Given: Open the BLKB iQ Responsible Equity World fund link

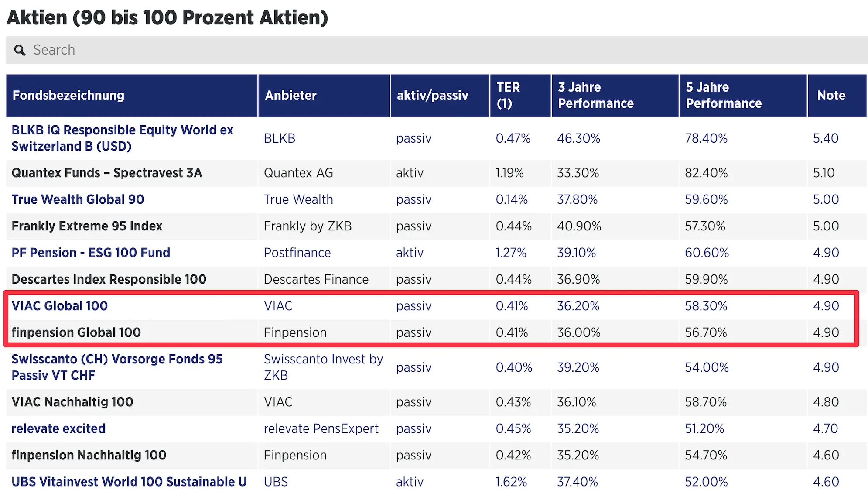Looking at the screenshot, I should 123,138.
